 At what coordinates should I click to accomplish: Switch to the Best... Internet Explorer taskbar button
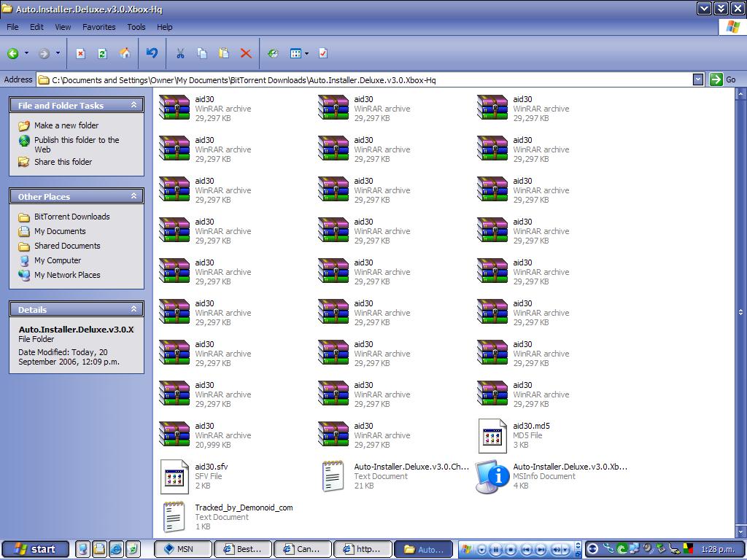click(x=243, y=549)
